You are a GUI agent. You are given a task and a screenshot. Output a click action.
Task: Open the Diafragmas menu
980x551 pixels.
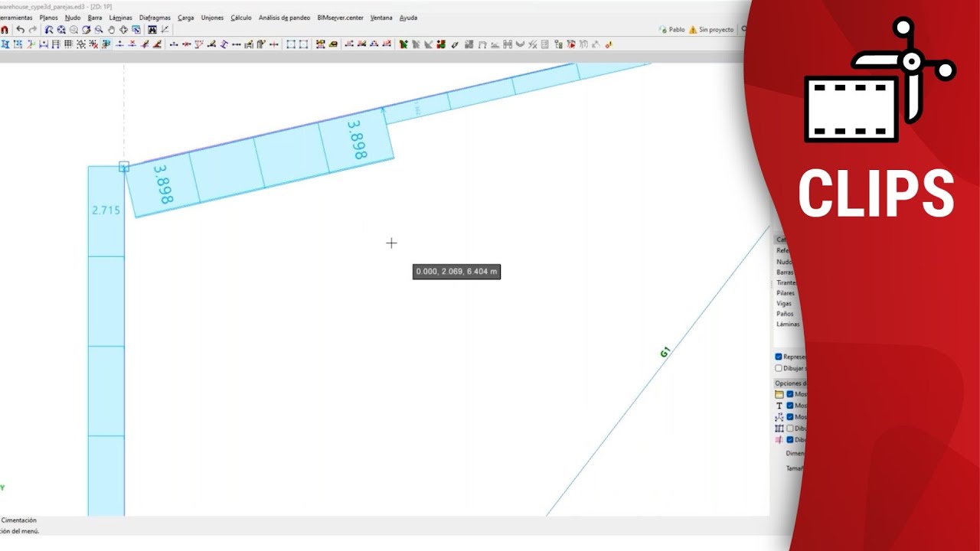click(x=155, y=18)
